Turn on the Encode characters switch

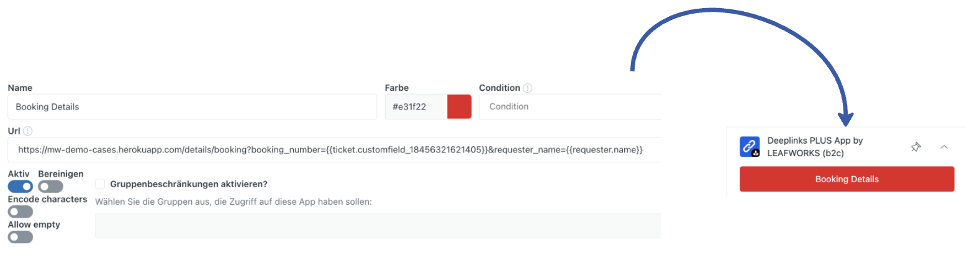[20, 212]
